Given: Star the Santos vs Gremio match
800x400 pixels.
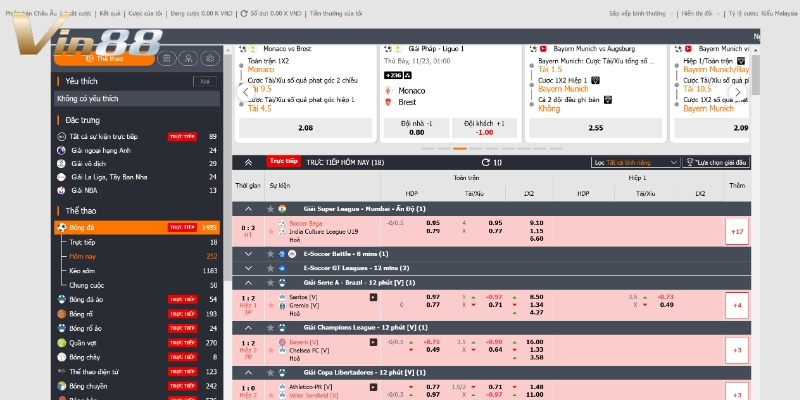Looking at the screenshot, I should pyautogui.click(x=271, y=305).
